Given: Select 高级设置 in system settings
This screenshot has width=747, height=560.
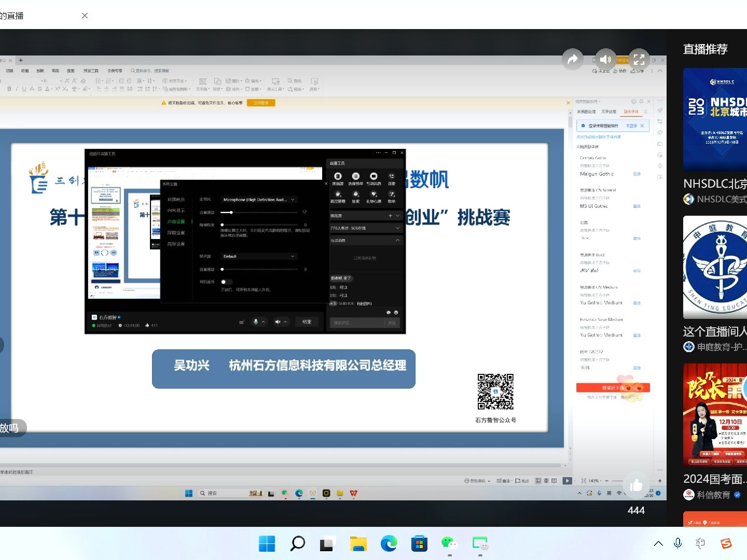Looking at the screenshot, I should [176, 244].
